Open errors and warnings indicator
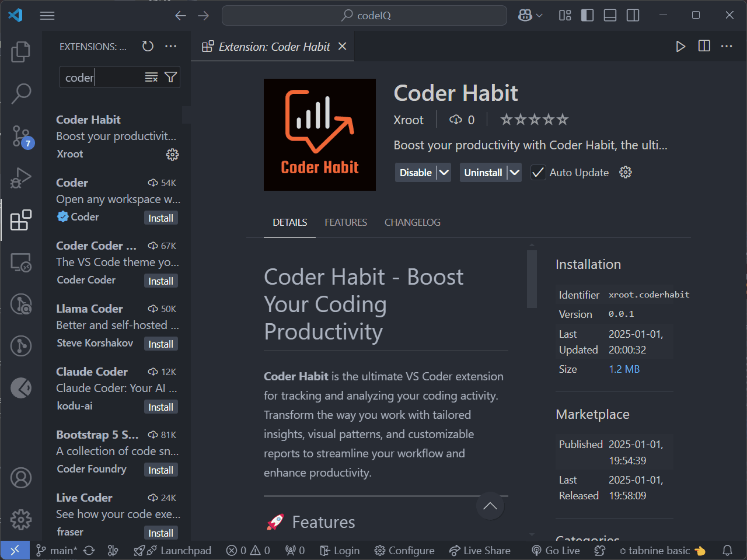747x560 pixels. click(x=248, y=550)
